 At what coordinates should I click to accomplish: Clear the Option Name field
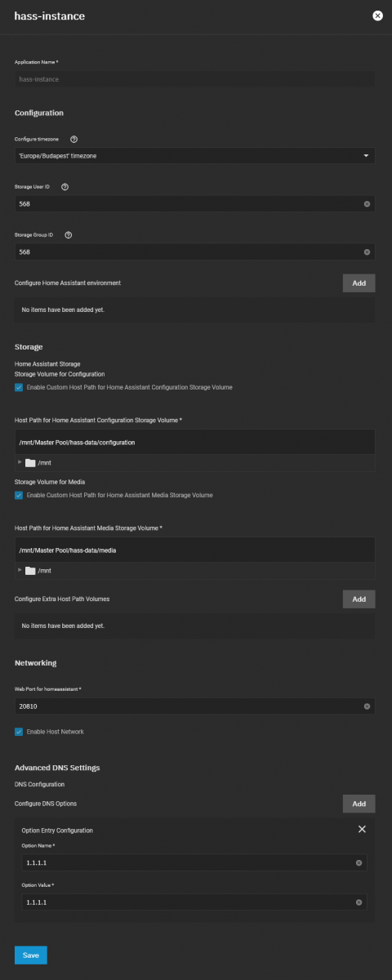tap(359, 862)
